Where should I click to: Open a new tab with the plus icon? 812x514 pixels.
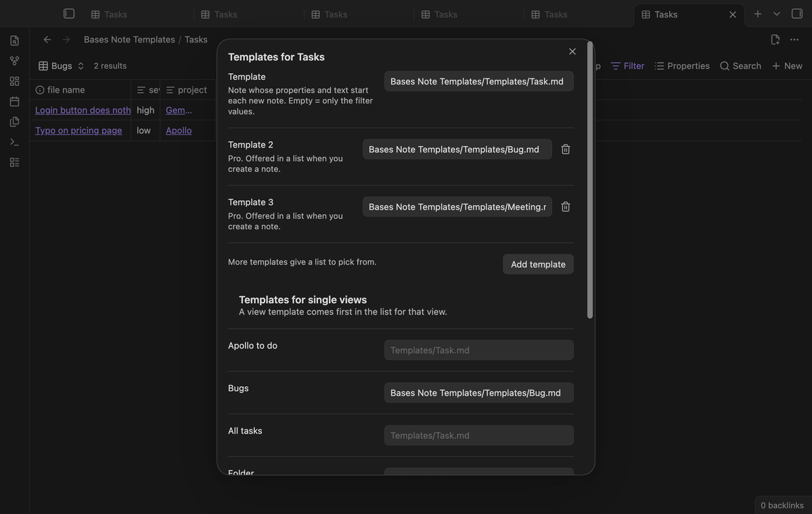pos(758,14)
